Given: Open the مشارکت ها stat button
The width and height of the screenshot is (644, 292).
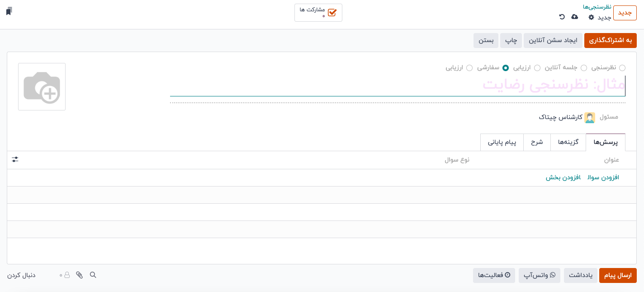Looking at the screenshot, I should (x=318, y=13).
